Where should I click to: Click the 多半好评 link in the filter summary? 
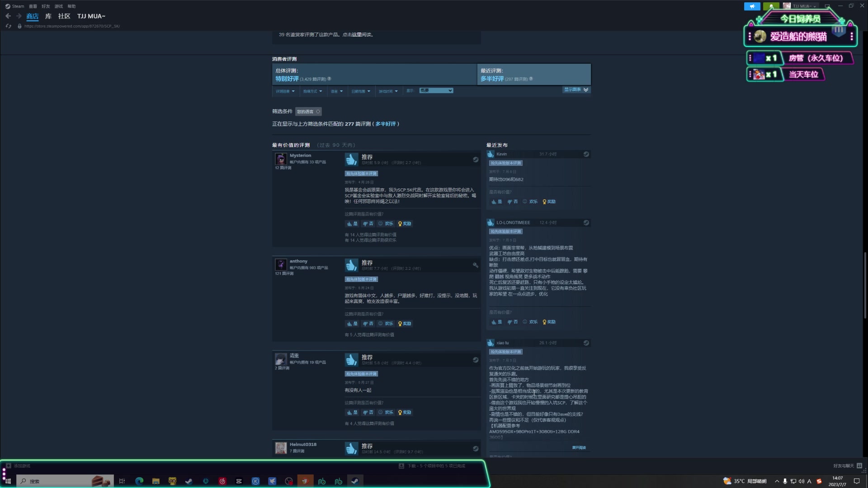click(386, 124)
